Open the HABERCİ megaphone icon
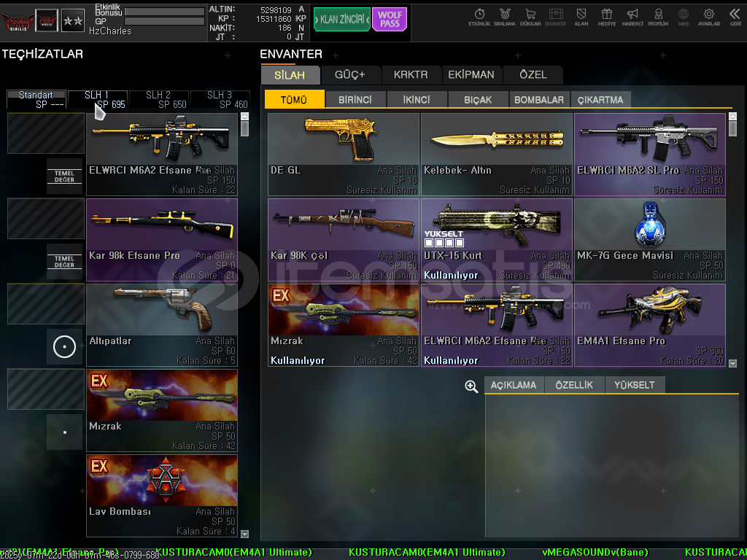 tap(632, 17)
